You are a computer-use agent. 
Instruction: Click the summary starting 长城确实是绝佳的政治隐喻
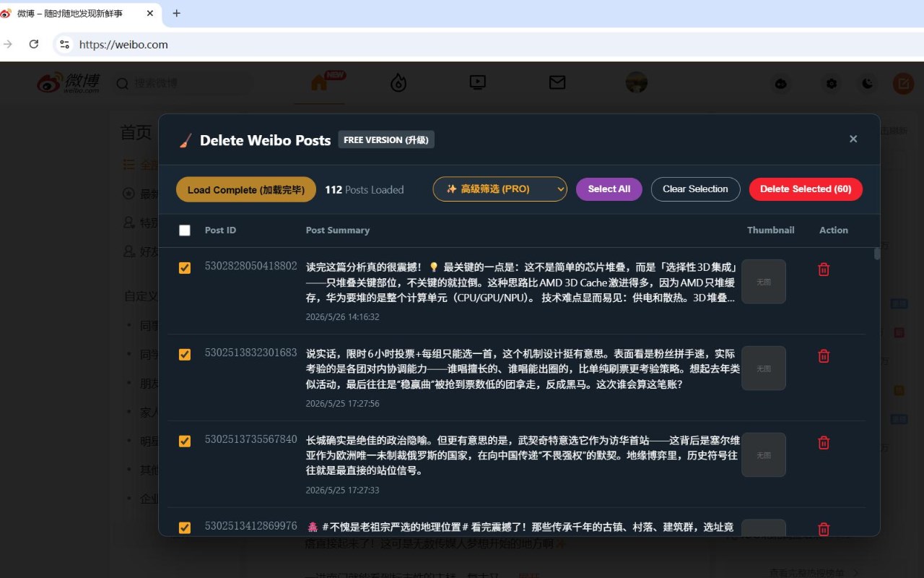[522, 456]
